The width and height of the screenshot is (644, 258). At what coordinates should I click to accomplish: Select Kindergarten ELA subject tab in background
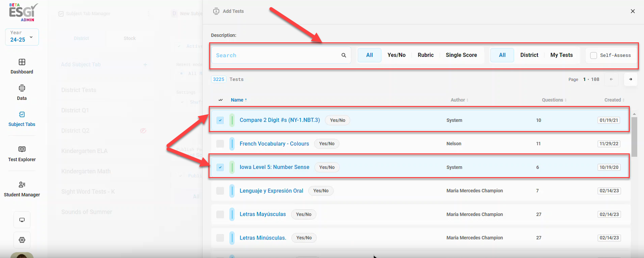point(84,151)
